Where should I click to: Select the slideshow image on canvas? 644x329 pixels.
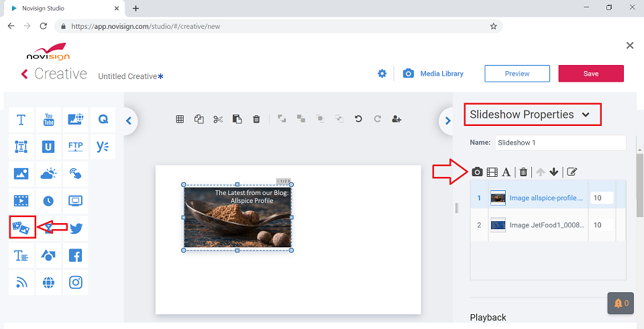coord(237,217)
